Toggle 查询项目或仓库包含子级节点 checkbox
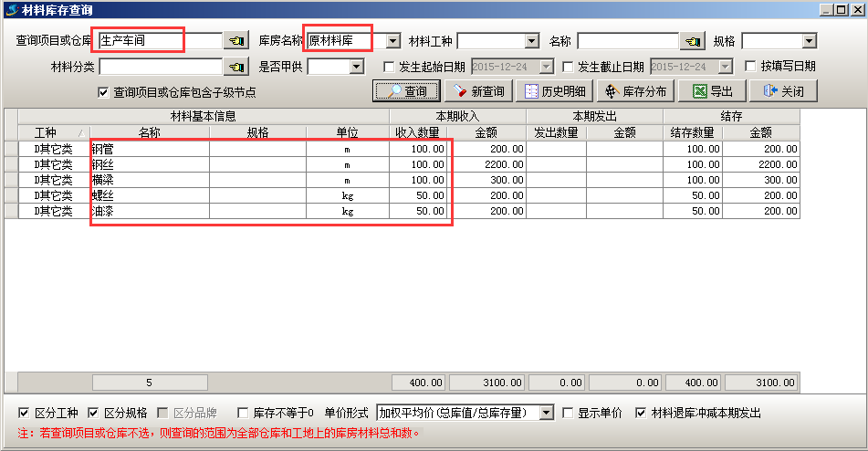868x451 pixels. pos(103,92)
